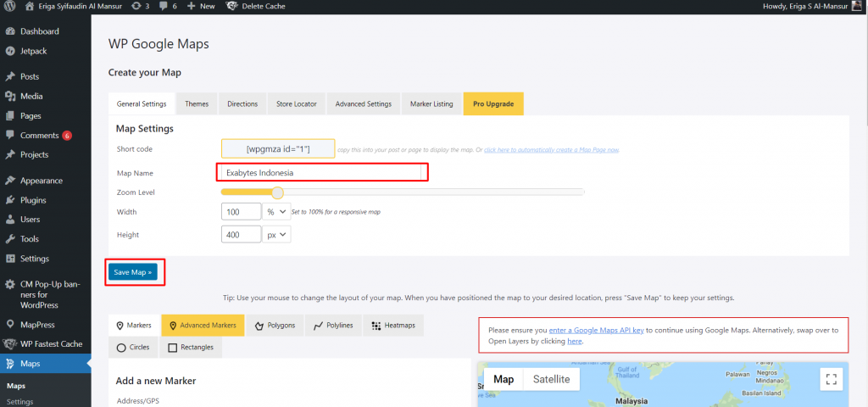Image resolution: width=868 pixels, height=407 pixels.
Task: Click the Delete Cache cheetah icon
Action: (x=232, y=7)
